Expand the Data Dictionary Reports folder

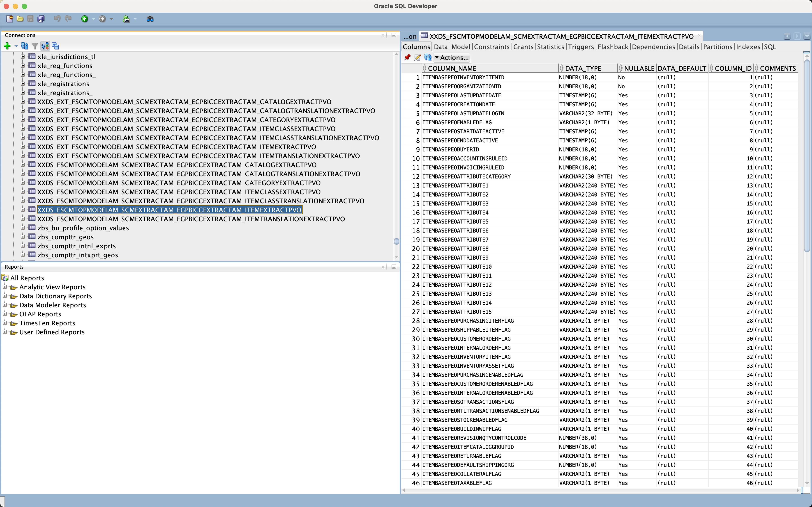pos(5,296)
